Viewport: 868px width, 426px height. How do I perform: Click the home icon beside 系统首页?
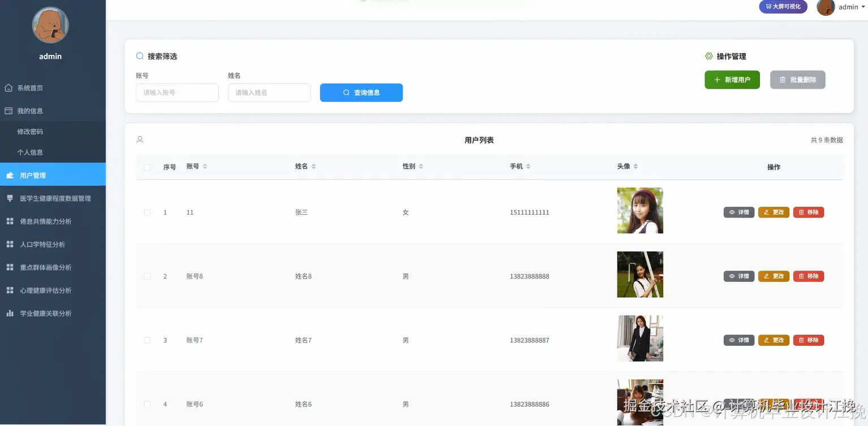pos(8,88)
